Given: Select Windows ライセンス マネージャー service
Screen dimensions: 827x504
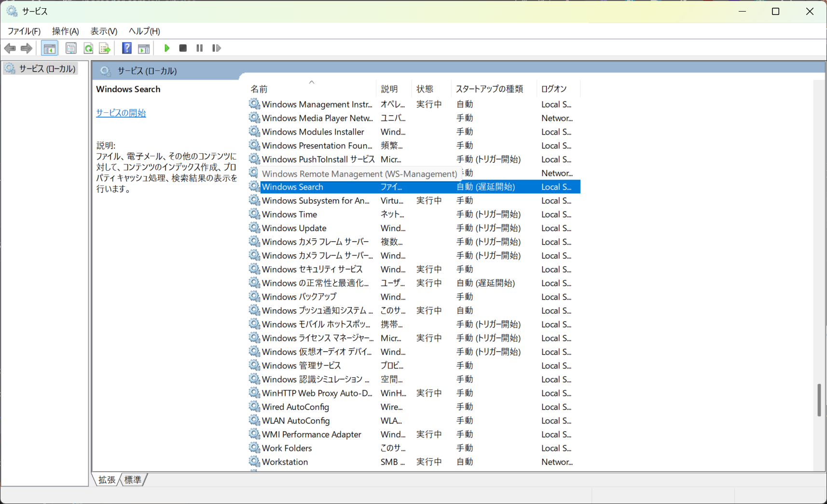Looking at the screenshot, I should (x=414, y=338).
